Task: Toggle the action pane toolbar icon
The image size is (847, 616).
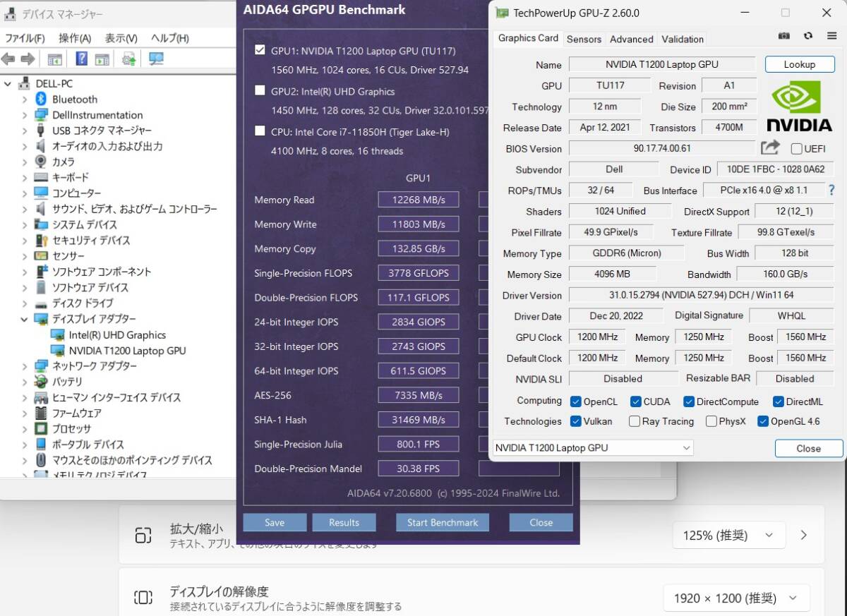Action: [x=102, y=59]
